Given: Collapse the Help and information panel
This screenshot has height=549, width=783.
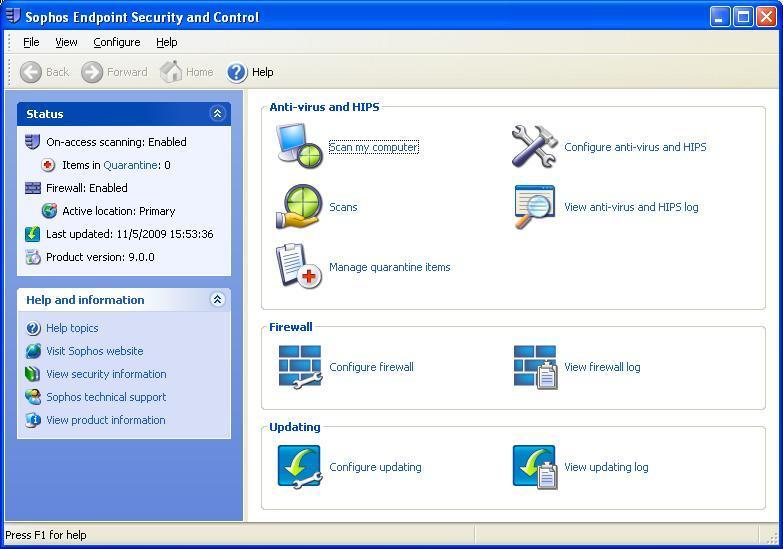Looking at the screenshot, I should 217,299.
